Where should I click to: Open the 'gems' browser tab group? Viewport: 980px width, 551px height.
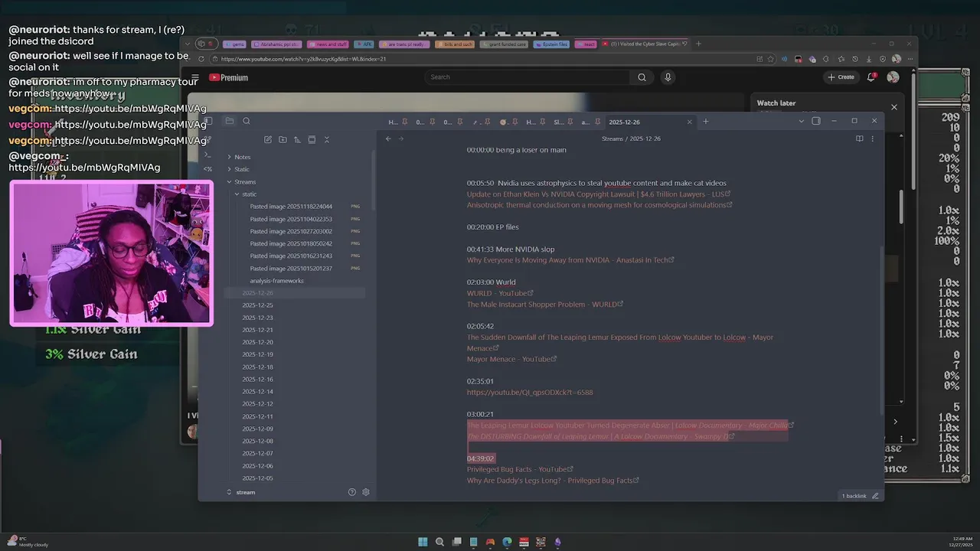pos(234,44)
